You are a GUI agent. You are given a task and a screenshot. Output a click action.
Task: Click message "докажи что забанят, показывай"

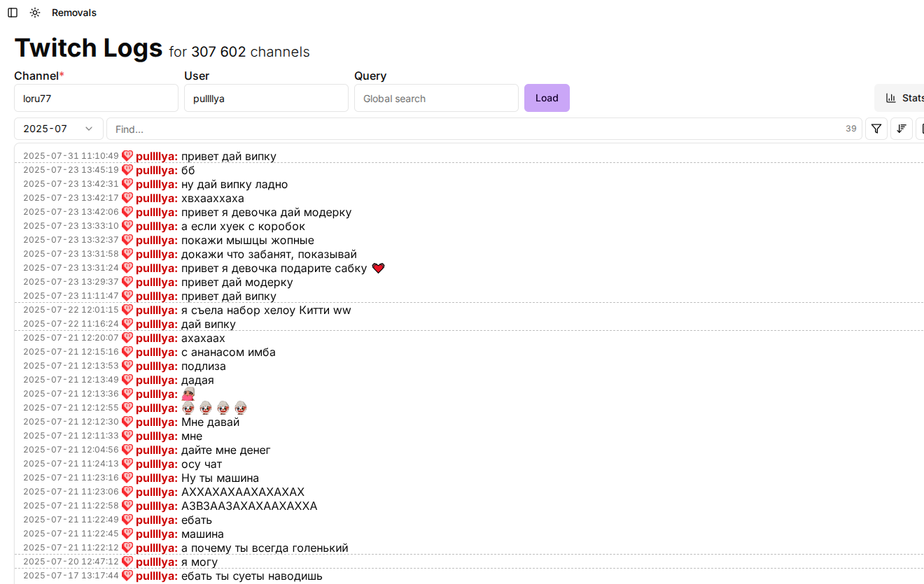tap(269, 254)
